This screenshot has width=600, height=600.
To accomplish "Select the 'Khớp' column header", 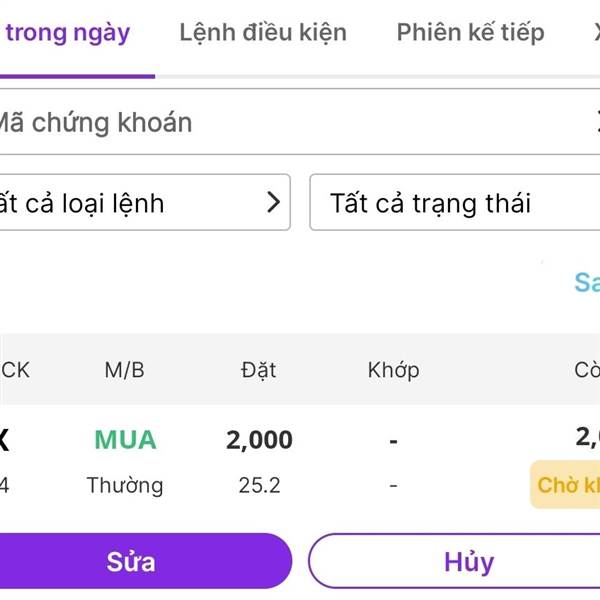I will click(x=393, y=370).
